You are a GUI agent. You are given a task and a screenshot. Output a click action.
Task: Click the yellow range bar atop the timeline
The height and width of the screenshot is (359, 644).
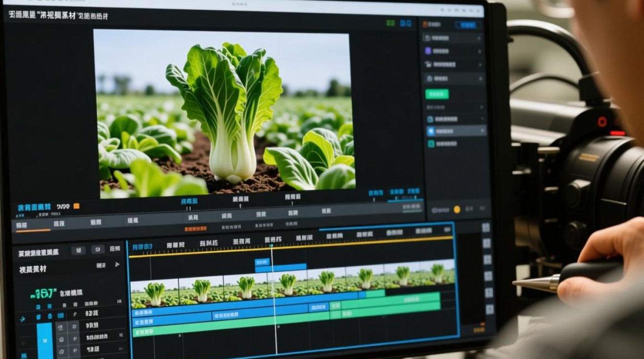point(291,247)
